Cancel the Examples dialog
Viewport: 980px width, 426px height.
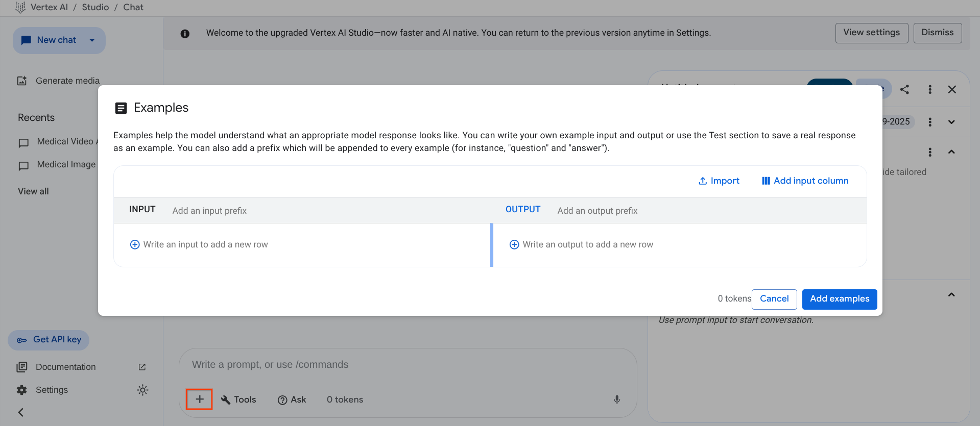pos(774,299)
